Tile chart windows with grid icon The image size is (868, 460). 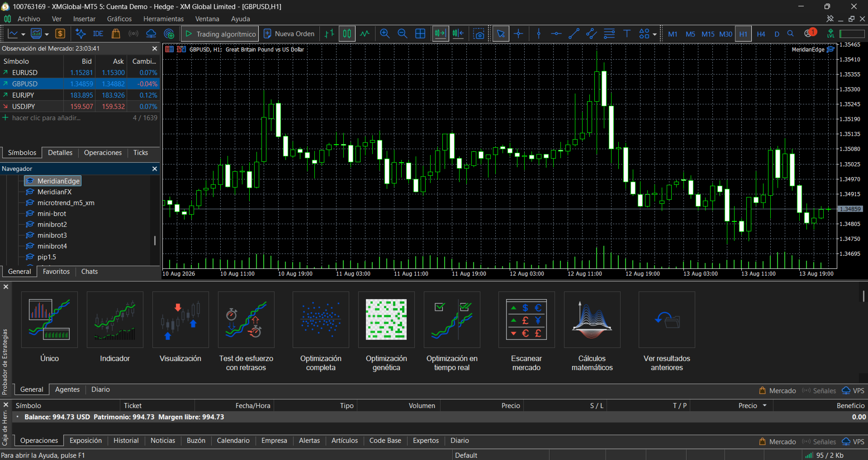pos(420,34)
